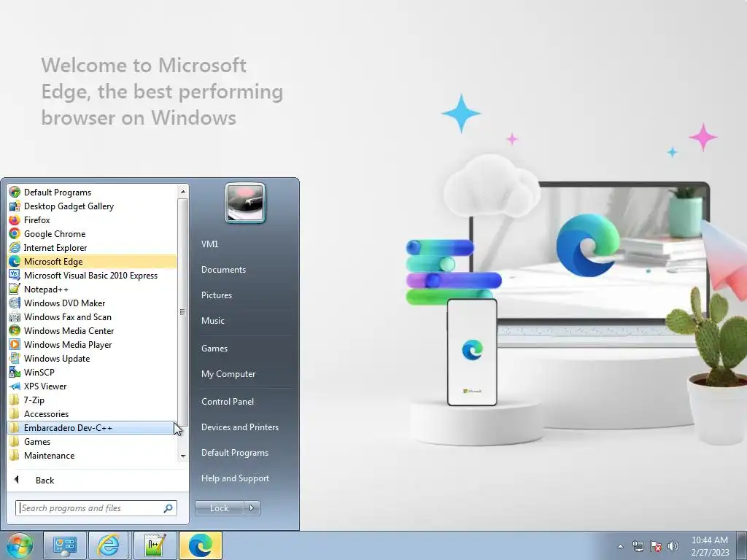Open Firefox from the Start menu

(x=92, y=220)
